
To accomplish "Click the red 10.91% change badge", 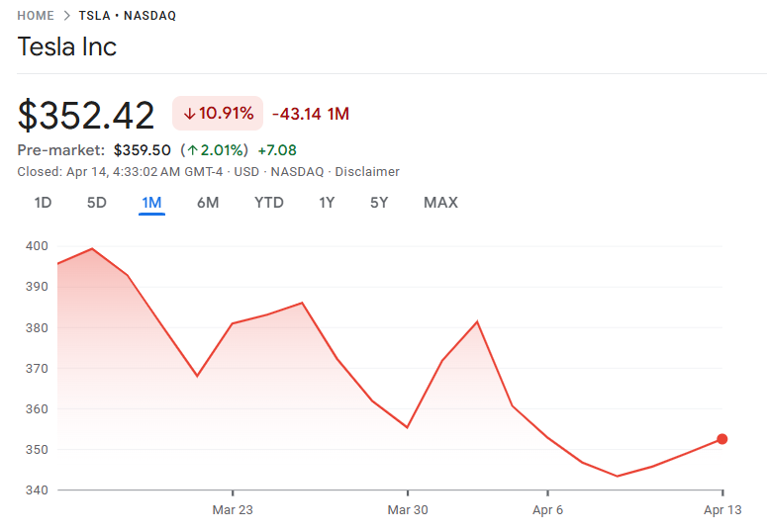I will [218, 114].
